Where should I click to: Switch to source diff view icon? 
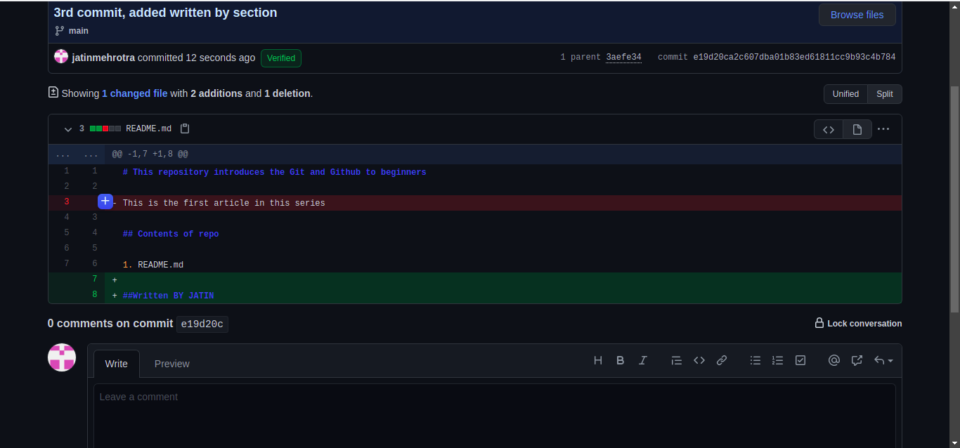point(828,129)
